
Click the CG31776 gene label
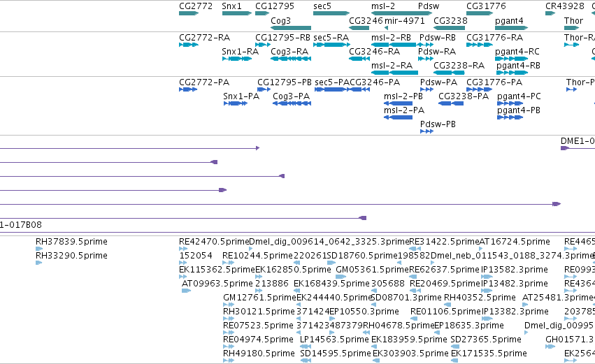coord(486,6)
